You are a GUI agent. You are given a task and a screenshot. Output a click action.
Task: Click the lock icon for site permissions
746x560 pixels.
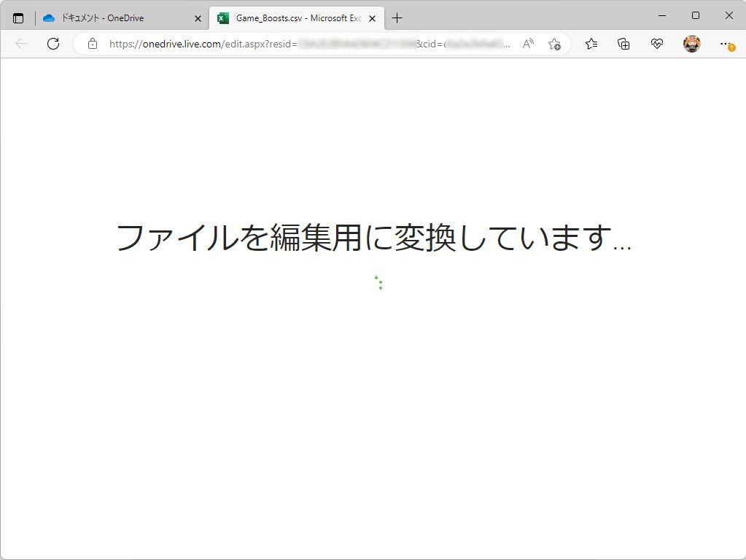coord(92,44)
